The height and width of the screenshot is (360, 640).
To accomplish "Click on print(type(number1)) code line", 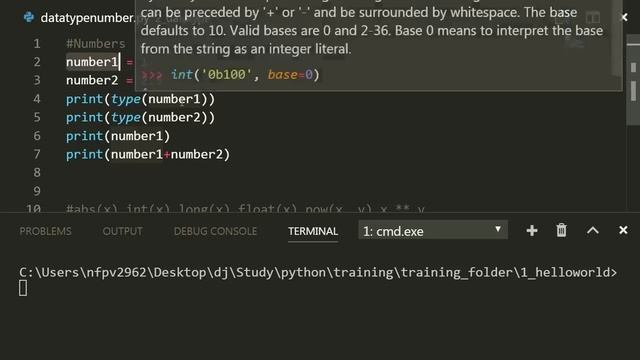I will point(140,99).
